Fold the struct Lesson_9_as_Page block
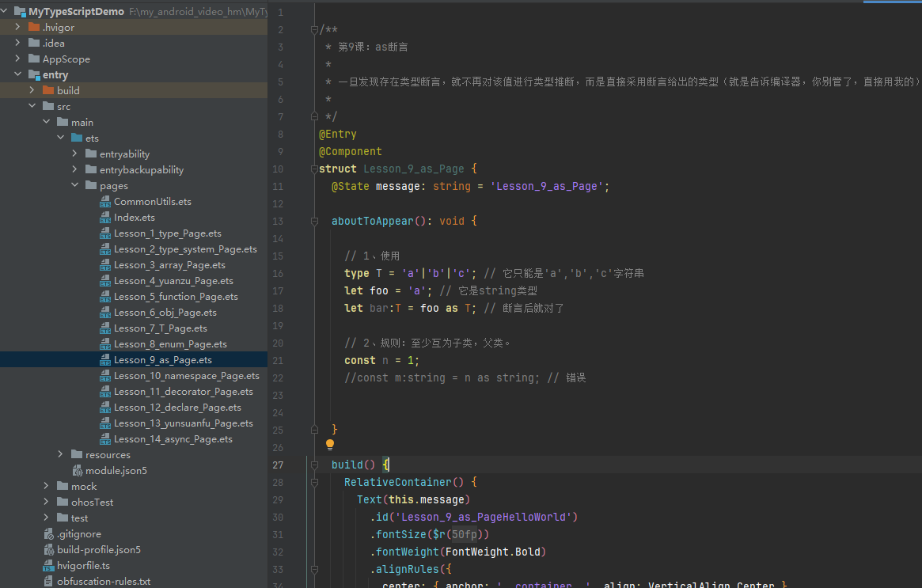 click(314, 169)
